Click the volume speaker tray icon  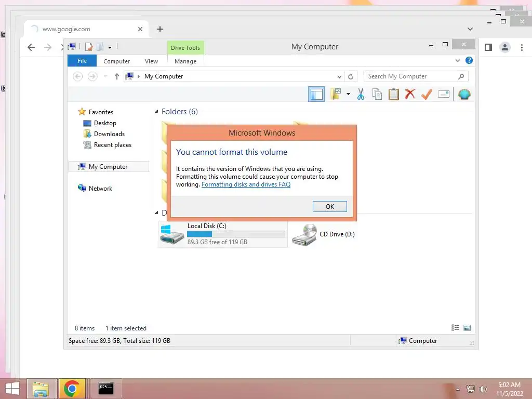click(483, 389)
